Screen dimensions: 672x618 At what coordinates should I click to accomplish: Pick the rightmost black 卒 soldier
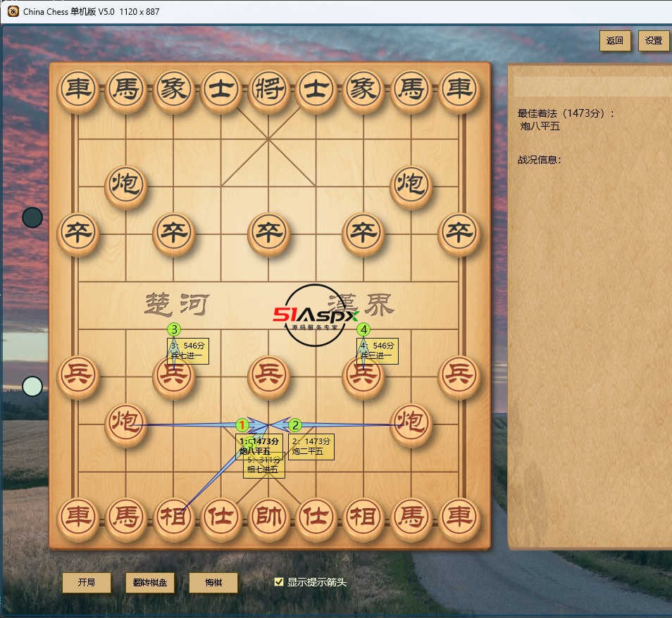coord(459,234)
